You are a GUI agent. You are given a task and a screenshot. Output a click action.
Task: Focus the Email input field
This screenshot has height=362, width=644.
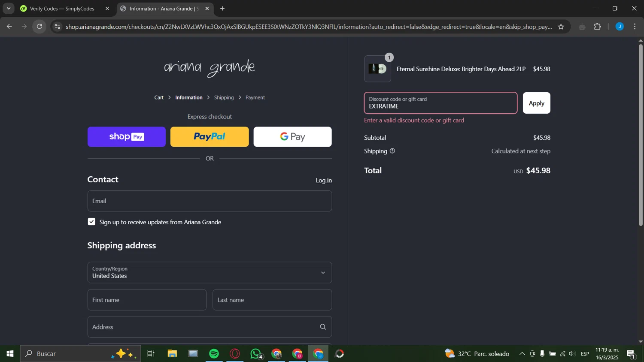[210, 201]
